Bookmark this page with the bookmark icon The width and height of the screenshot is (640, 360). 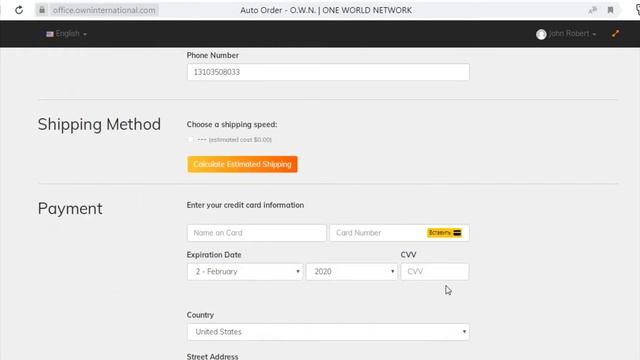(610, 10)
